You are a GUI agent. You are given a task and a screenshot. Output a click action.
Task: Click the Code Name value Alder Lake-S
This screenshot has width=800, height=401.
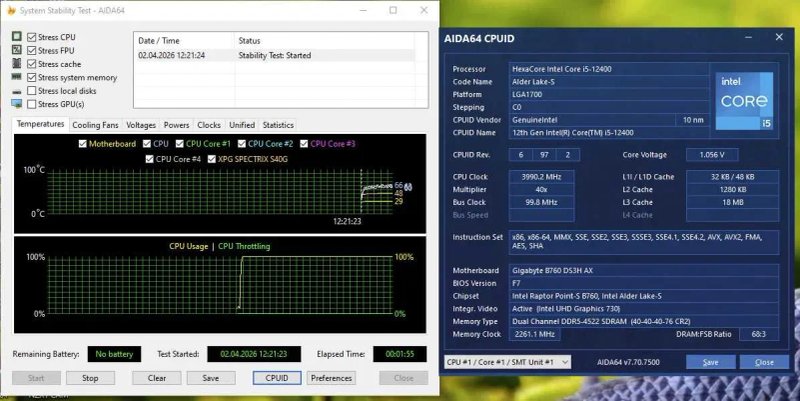(609, 82)
